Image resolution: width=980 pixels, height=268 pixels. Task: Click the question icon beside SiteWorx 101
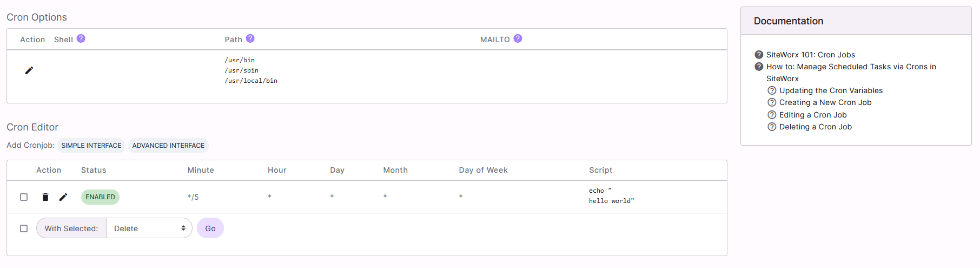click(x=759, y=55)
